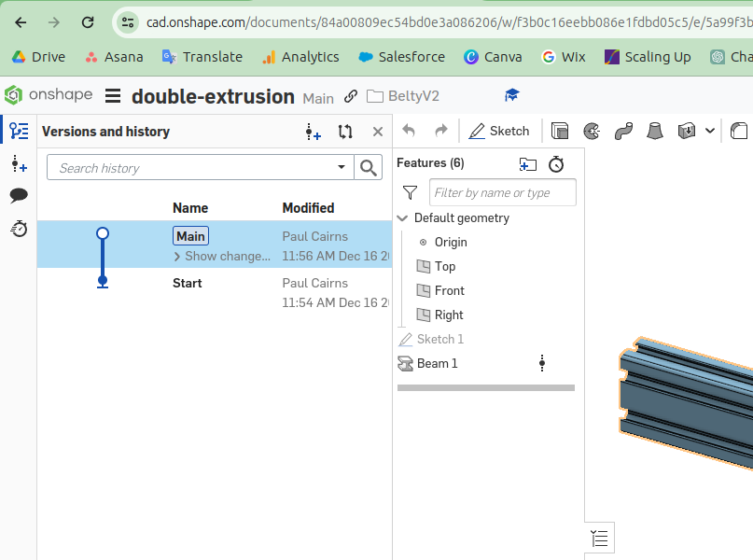753x560 pixels.
Task: Open the BeltyV2 folder
Action: point(403,96)
